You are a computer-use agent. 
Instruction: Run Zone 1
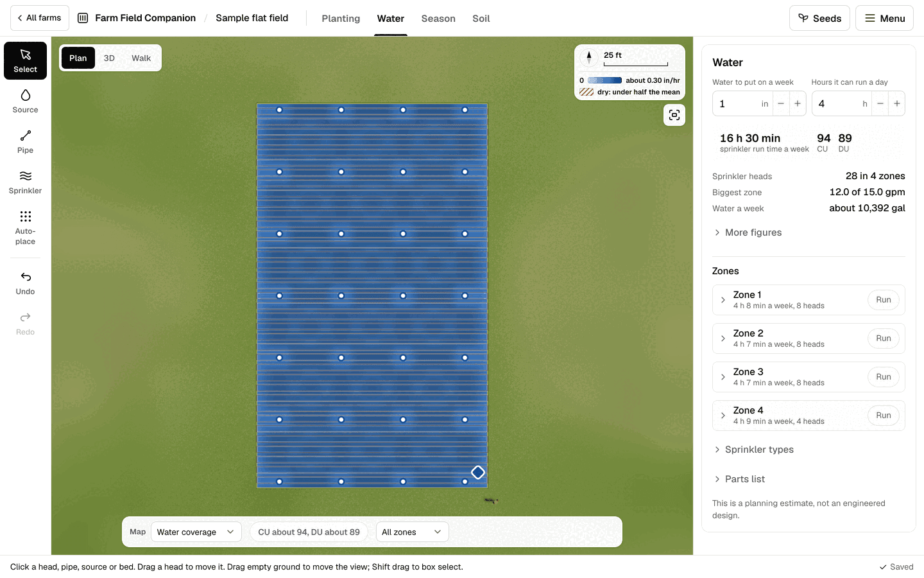884,300
